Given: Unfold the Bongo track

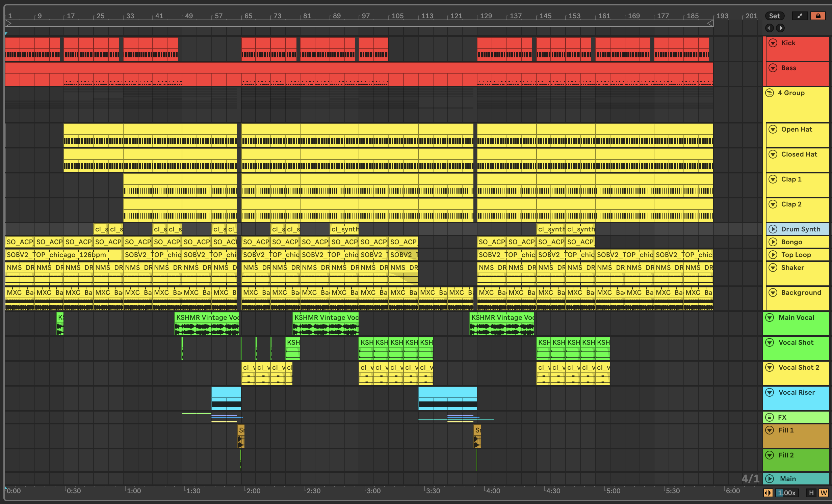Looking at the screenshot, I should coord(773,242).
